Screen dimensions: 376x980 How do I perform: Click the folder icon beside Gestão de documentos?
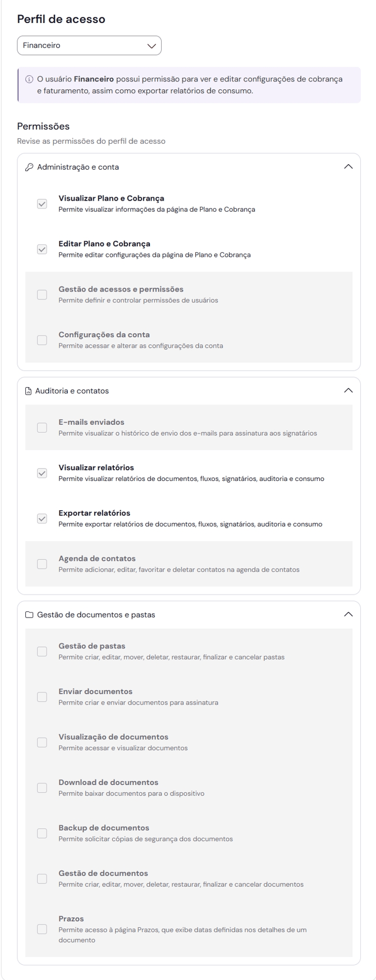30,615
